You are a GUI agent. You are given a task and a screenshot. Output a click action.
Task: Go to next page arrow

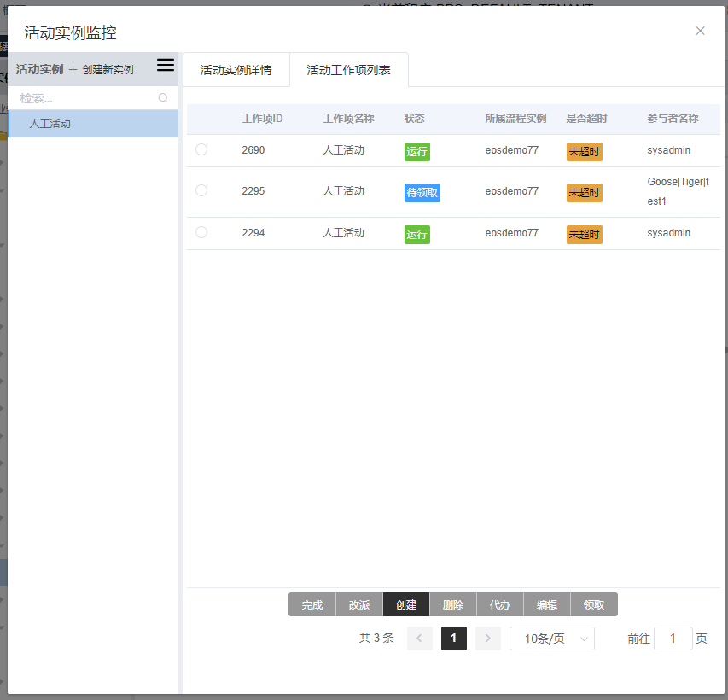click(487, 639)
